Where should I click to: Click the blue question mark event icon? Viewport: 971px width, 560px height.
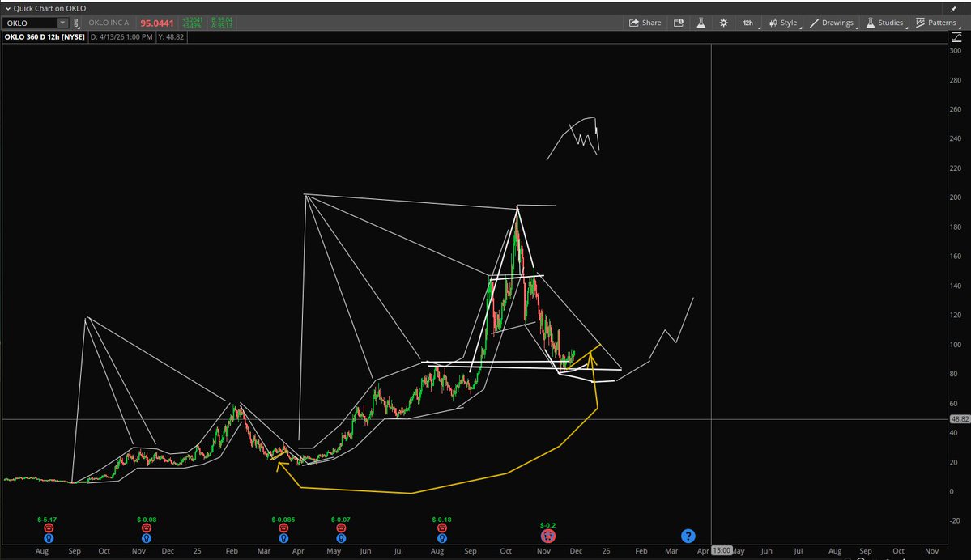[688, 537]
